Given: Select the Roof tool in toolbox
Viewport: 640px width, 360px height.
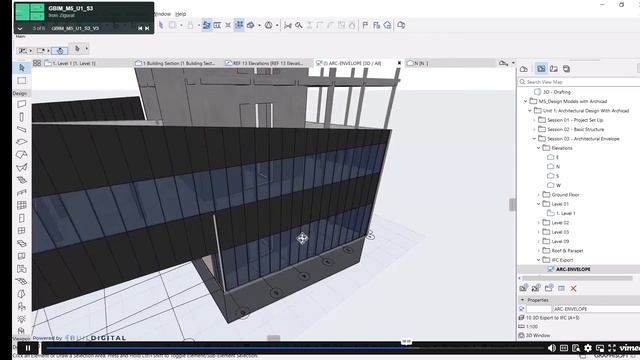Looking at the screenshot, I should [22, 154].
